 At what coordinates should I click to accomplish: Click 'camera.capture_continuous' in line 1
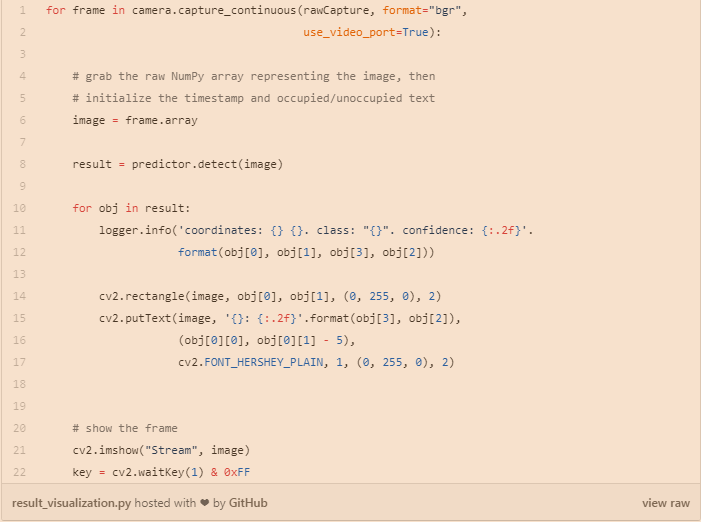click(x=214, y=10)
